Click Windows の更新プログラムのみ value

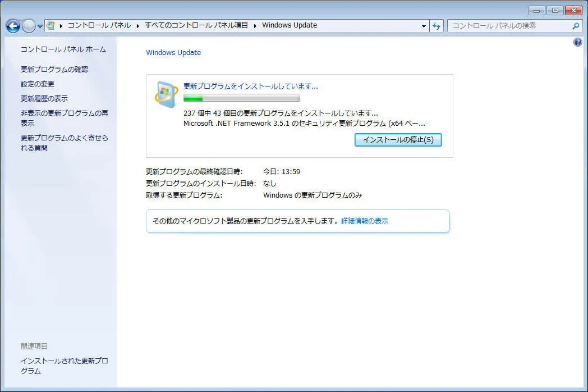point(313,195)
